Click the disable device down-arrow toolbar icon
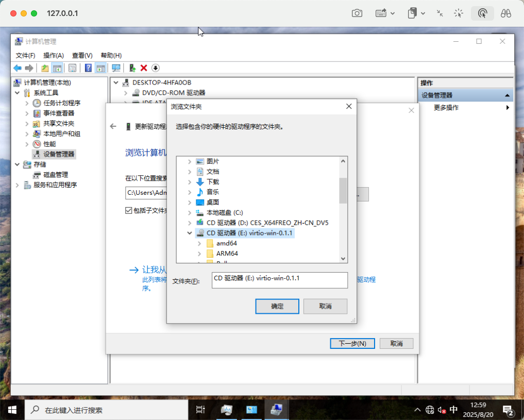The width and height of the screenshot is (524, 420). coord(155,68)
